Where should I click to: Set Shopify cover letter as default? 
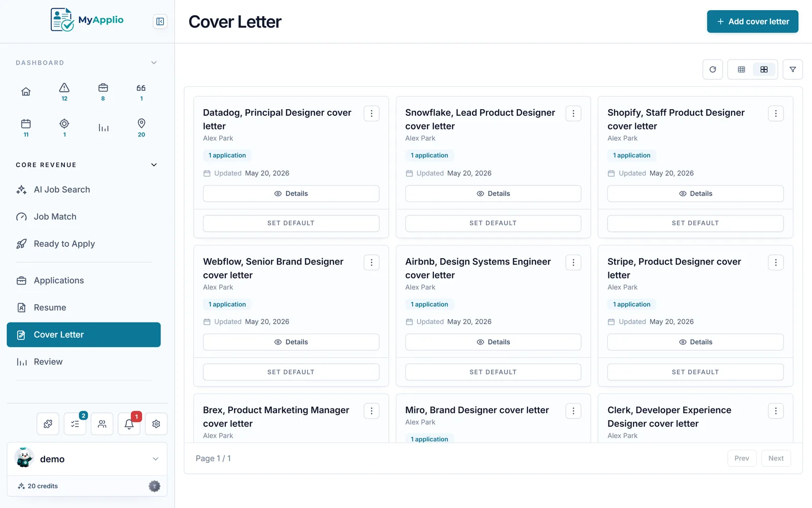tap(695, 223)
